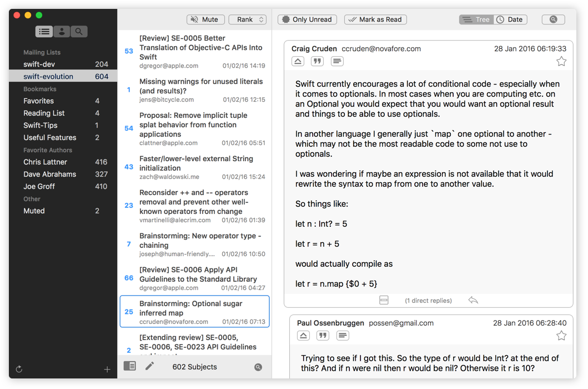Open Useful Features bookmark

pyautogui.click(x=63, y=138)
